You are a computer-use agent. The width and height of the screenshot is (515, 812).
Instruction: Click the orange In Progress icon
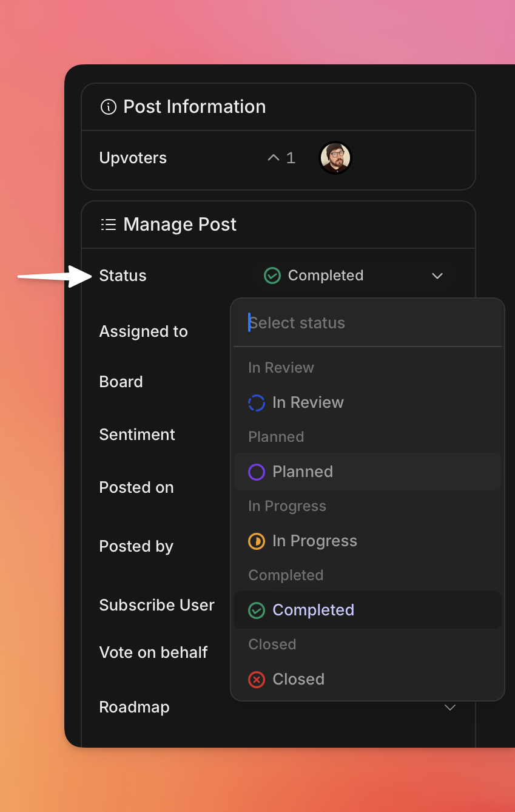click(257, 541)
